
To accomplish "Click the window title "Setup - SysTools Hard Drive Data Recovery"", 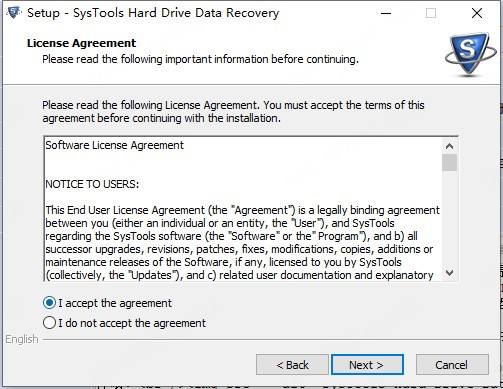I will point(153,13).
